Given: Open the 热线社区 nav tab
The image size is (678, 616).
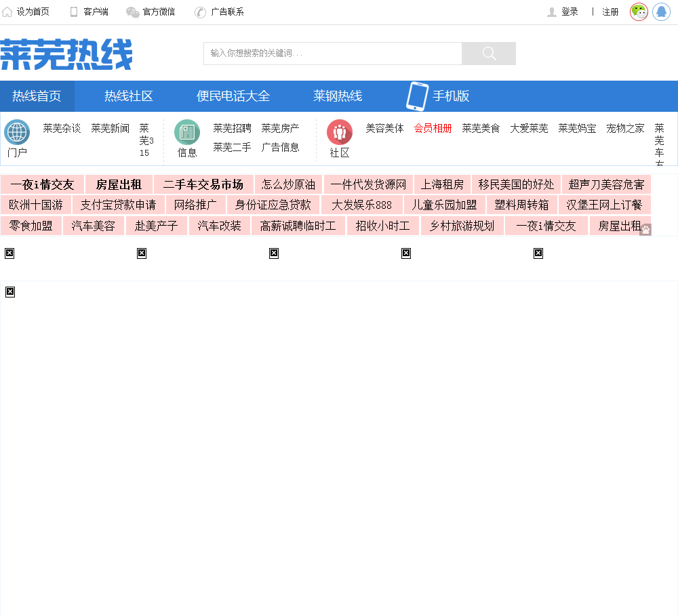Looking at the screenshot, I should point(129,96).
